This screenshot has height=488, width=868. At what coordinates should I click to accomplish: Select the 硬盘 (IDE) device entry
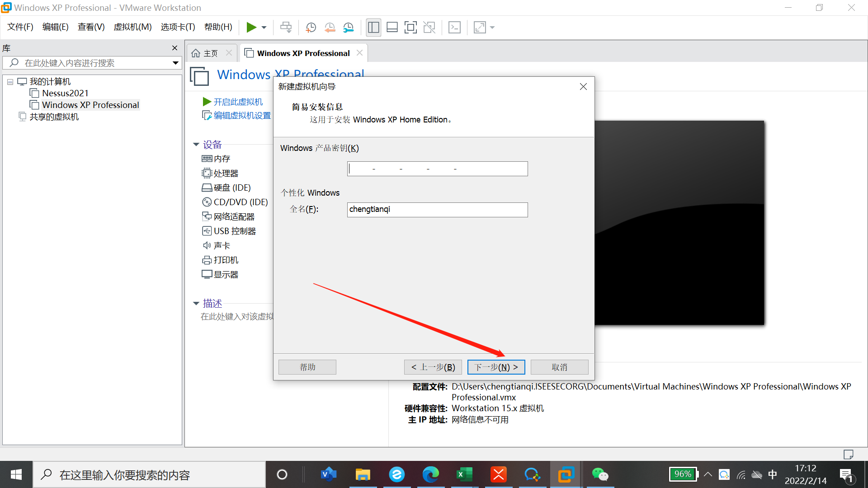click(x=226, y=188)
